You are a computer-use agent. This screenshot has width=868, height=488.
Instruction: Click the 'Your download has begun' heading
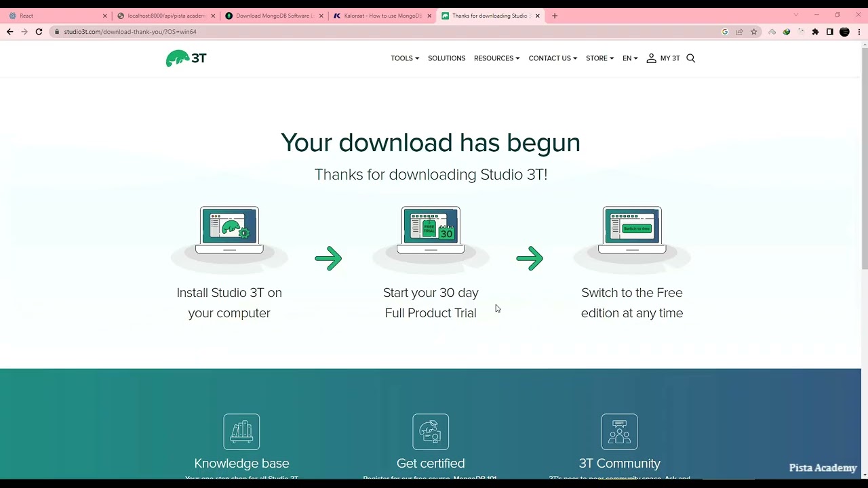tap(431, 142)
